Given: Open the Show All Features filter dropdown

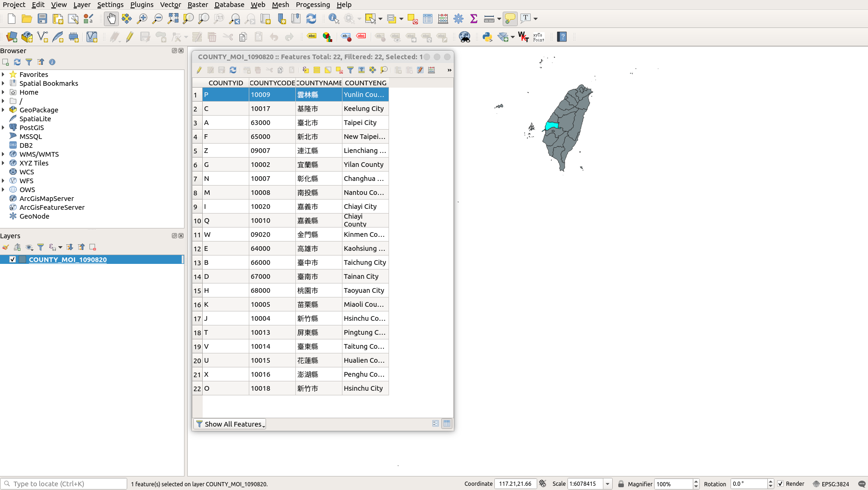Looking at the screenshot, I should pyautogui.click(x=230, y=424).
